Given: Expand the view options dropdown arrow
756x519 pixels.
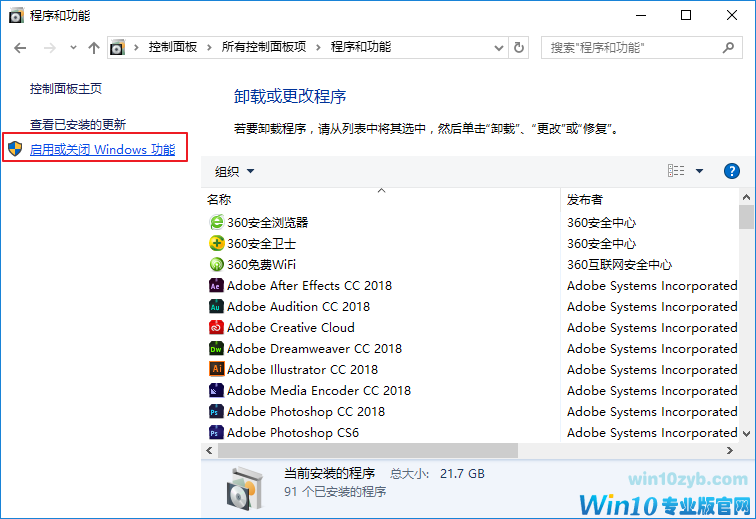Looking at the screenshot, I should 700,171.
